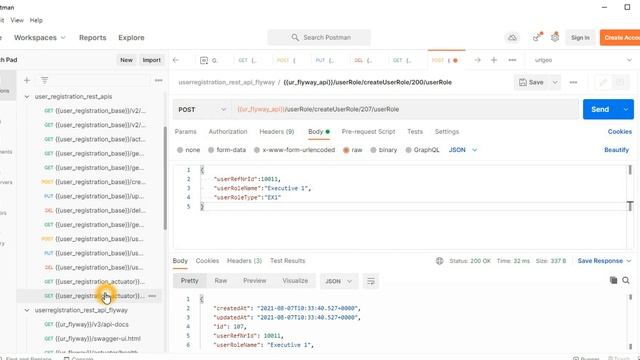Viewport: 640px width, 360px height.
Task: Click the Send button
Action: click(x=600, y=109)
